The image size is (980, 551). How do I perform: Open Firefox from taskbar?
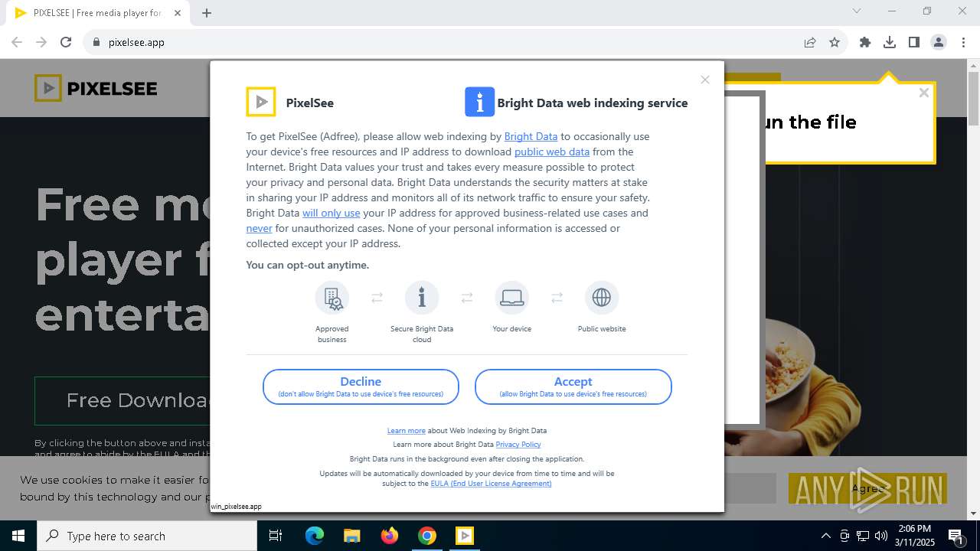[x=390, y=536]
